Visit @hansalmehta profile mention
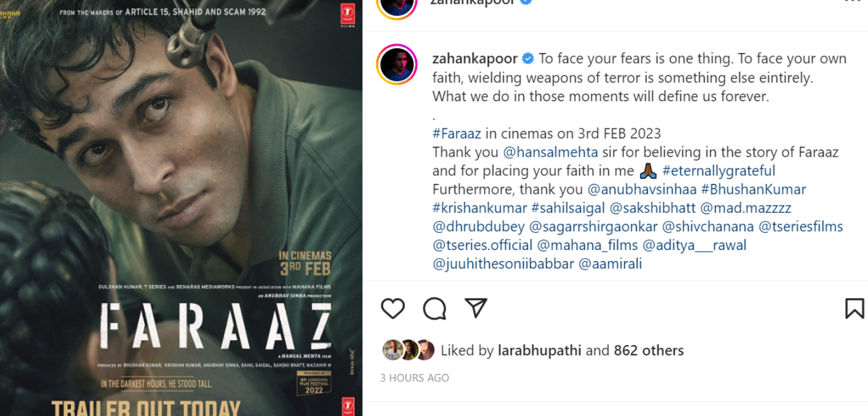 (550, 152)
